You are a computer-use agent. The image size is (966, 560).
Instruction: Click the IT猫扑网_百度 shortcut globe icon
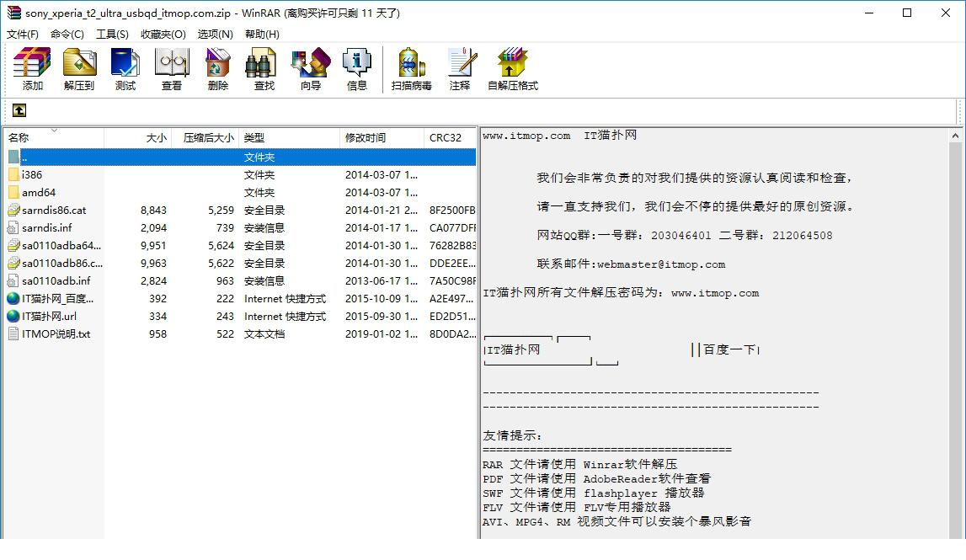coord(13,299)
